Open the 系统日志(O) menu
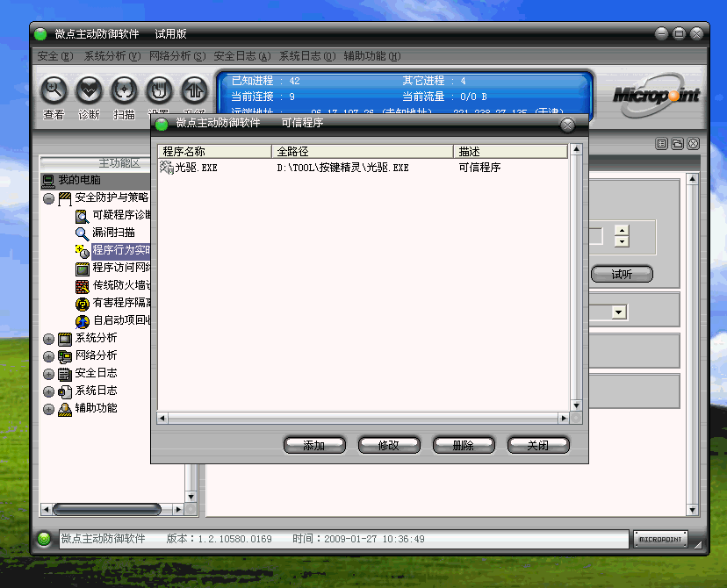 click(307, 56)
